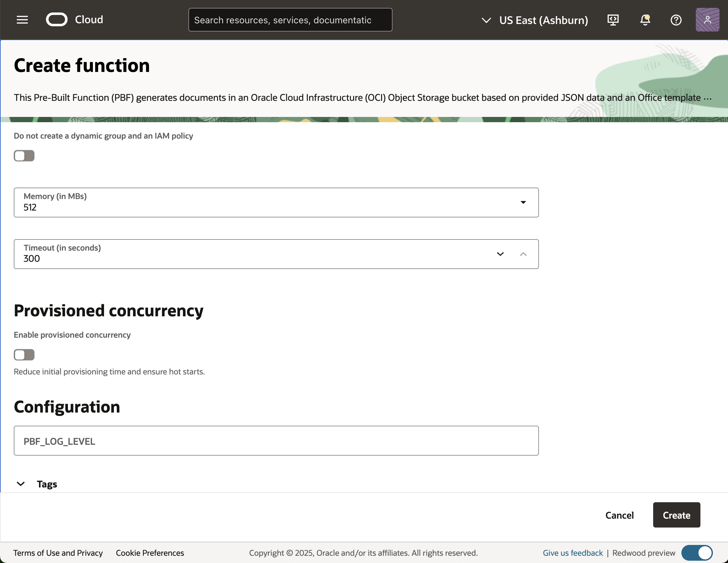Click the Create button

(x=676, y=515)
